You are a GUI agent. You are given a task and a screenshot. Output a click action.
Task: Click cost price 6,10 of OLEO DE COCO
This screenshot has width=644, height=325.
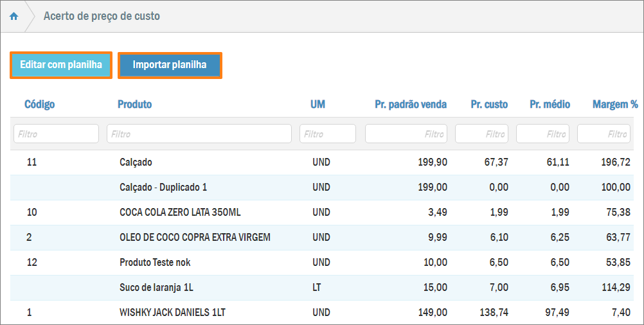[x=496, y=238]
